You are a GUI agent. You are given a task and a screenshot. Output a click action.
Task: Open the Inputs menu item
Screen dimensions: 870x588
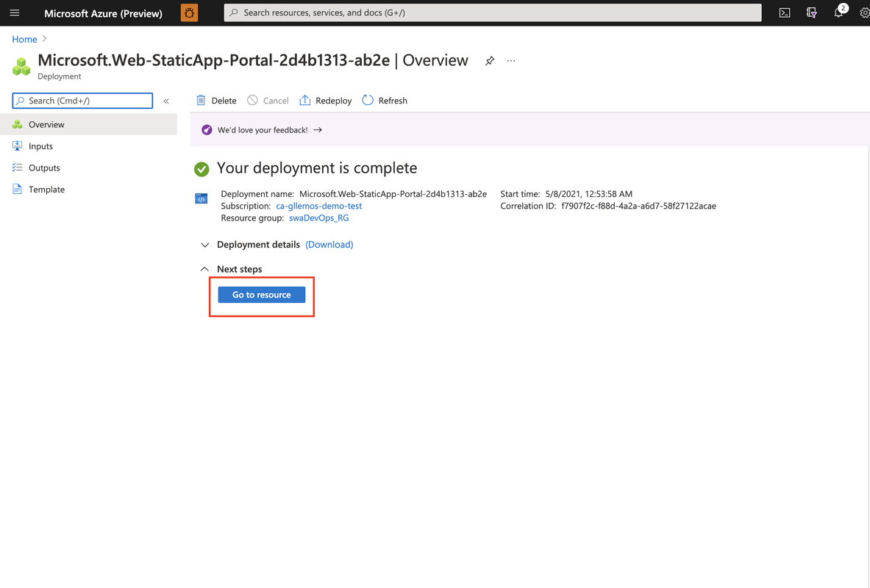click(x=89, y=146)
